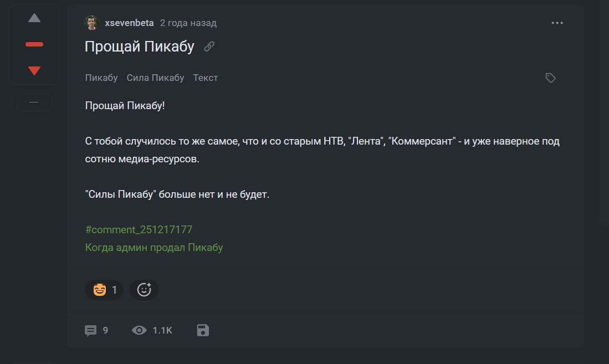Click the red rating dash indicator
Screen dimensions: 609x364
(x=34, y=44)
